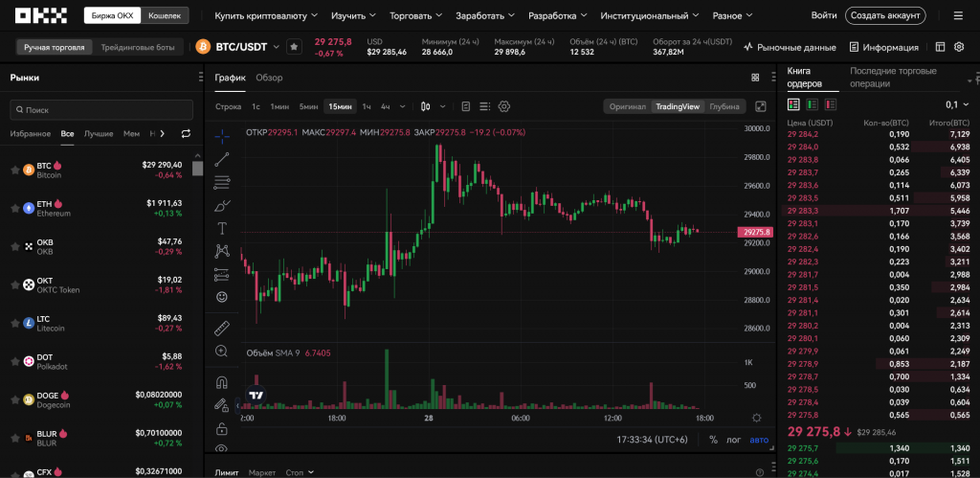Open the indicators icon in chart toolbar
This screenshot has width=980, height=478.
click(465, 106)
